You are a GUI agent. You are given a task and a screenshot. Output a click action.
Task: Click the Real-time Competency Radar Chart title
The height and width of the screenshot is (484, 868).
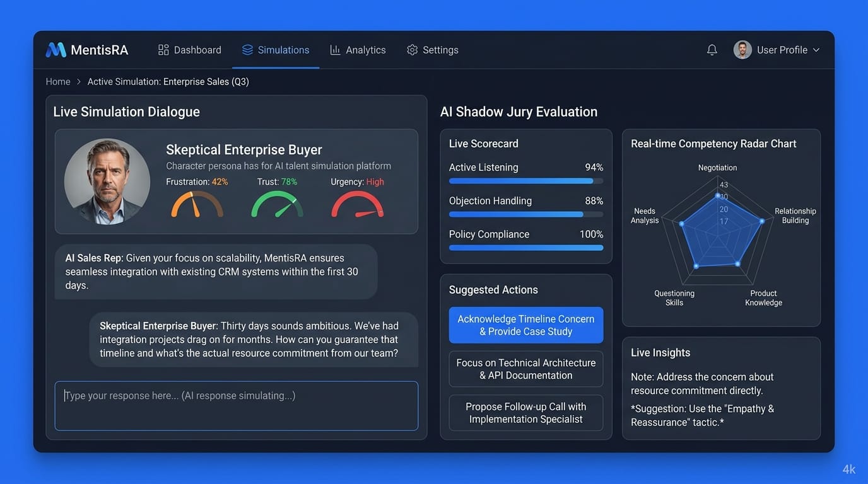713,144
